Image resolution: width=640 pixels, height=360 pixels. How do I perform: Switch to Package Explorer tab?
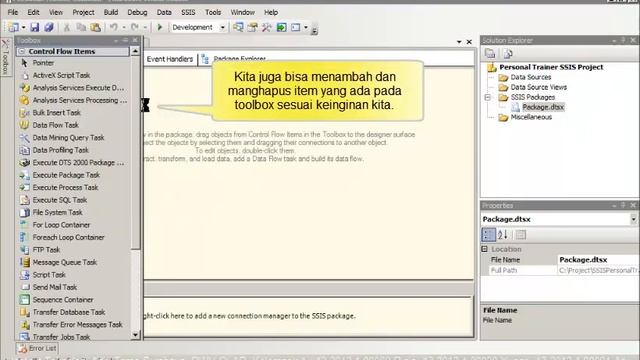[x=234, y=59]
